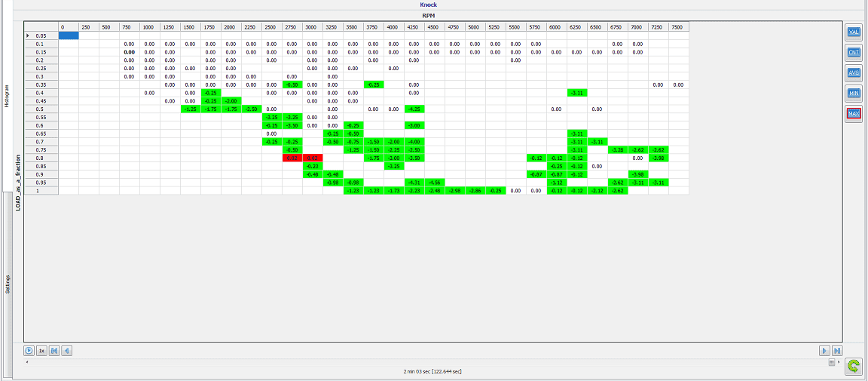Click the green refresh arrow button
Viewport: 868px width, 381px height.
click(x=854, y=366)
